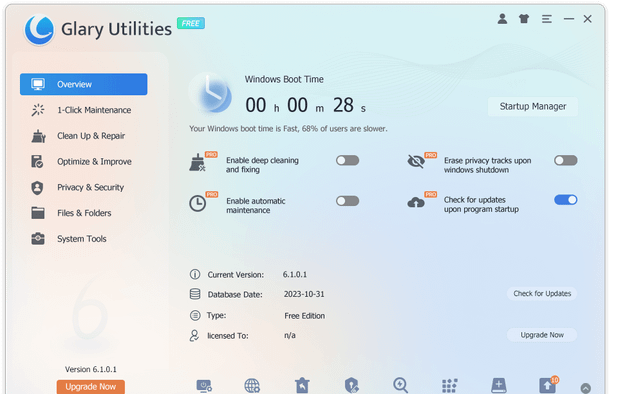Open the disk plus icon in dock
Image resolution: width=618 pixels, height=394 pixels.
point(499,385)
